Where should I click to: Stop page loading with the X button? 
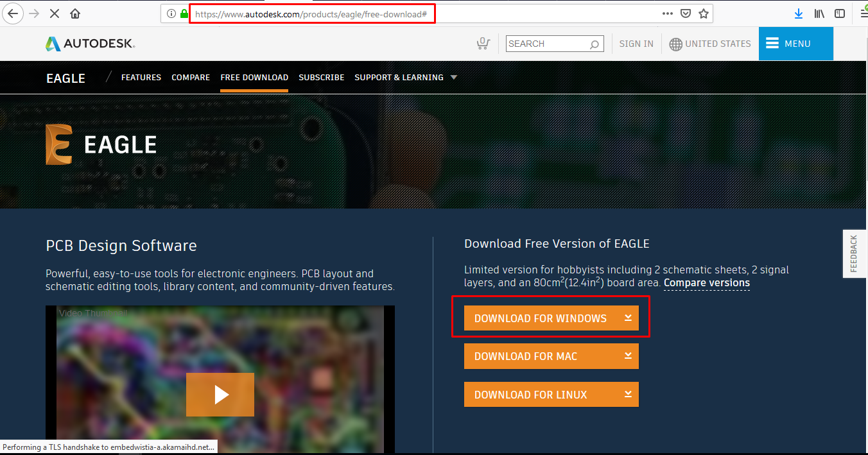click(55, 13)
